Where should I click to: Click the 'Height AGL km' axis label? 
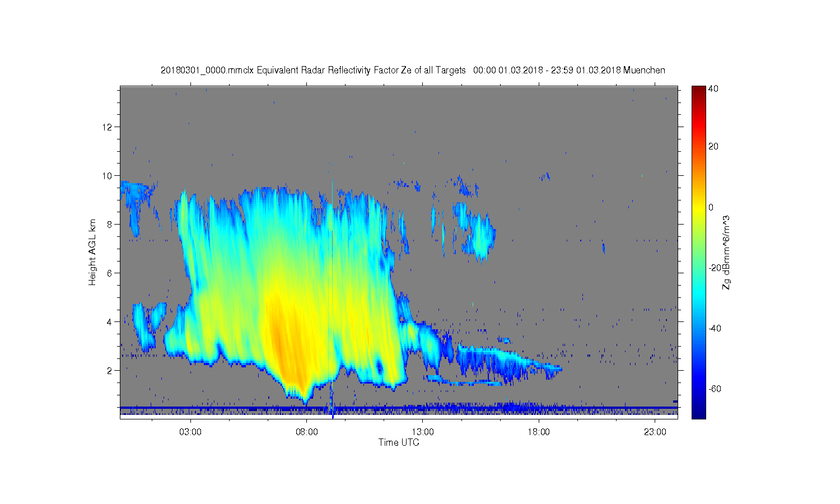pyautogui.click(x=92, y=252)
